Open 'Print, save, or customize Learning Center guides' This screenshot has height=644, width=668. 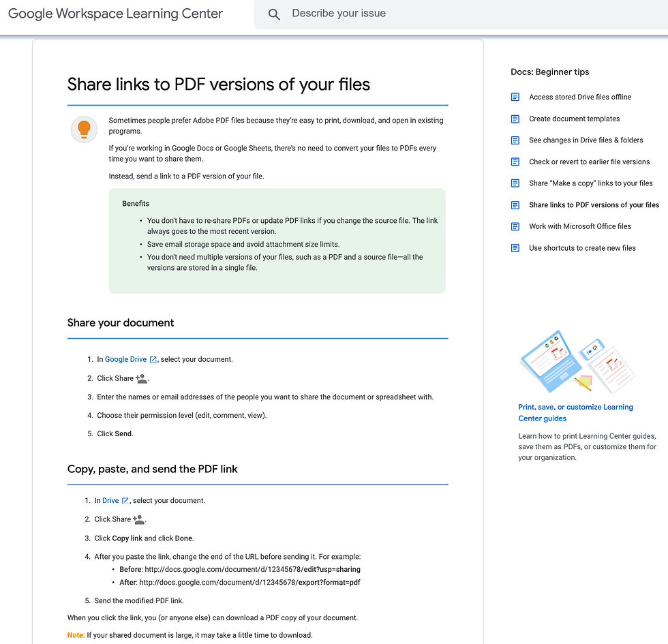click(575, 413)
